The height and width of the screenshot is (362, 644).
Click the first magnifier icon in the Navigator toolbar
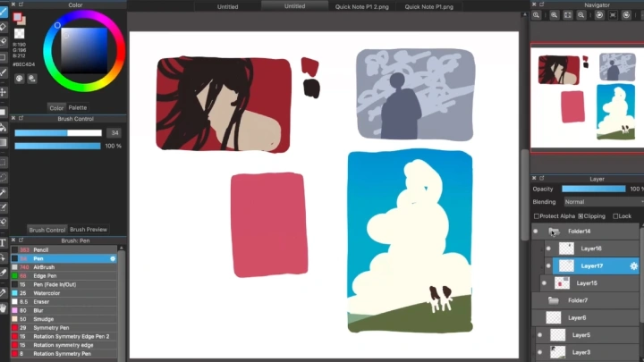(x=537, y=15)
